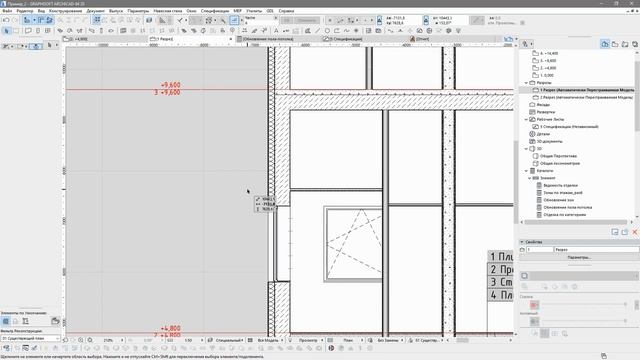
Task: Open the View Map in Navigator
Action: click(615, 44)
